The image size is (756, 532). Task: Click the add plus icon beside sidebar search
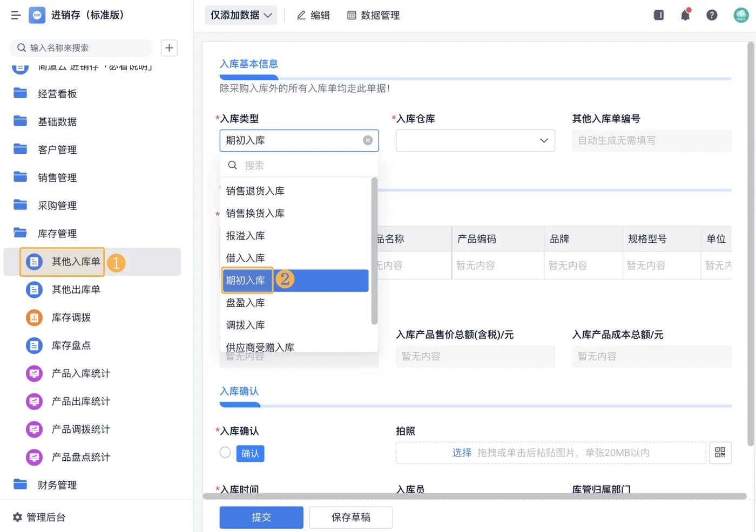(169, 48)
